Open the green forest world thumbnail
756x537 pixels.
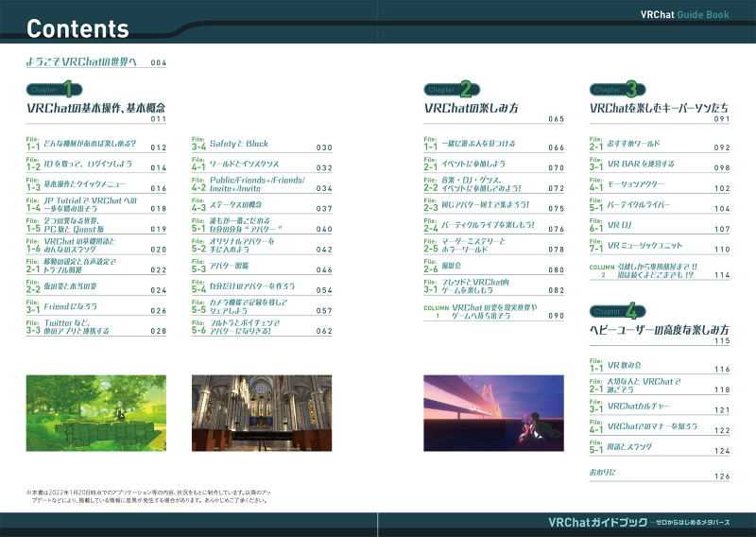pos(96,413)
